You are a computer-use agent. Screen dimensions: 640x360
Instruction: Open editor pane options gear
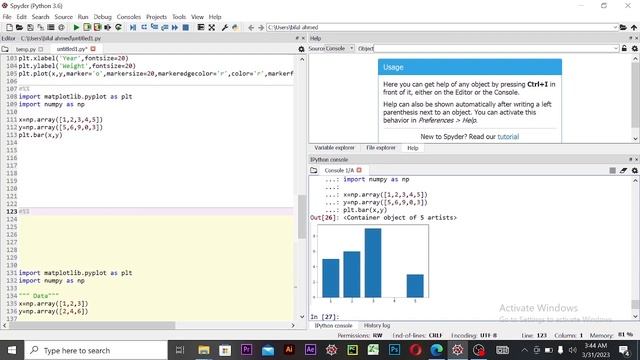pos(301,49)
